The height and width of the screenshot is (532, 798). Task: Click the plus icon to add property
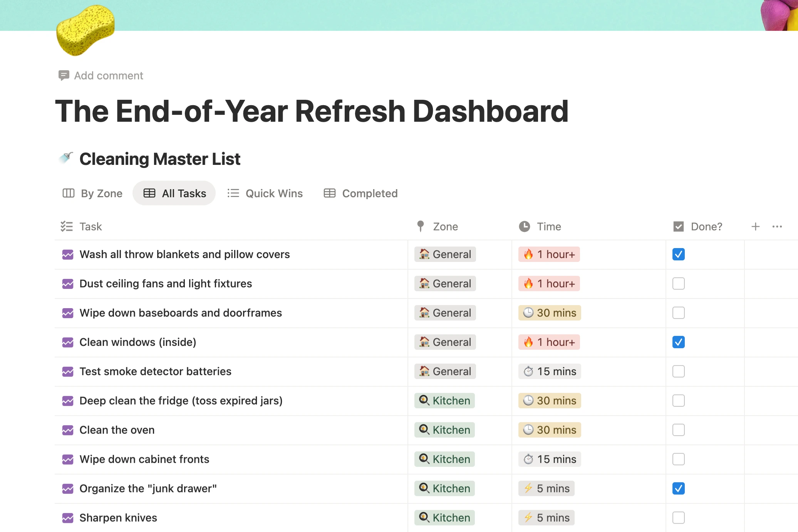pos(755,227)
